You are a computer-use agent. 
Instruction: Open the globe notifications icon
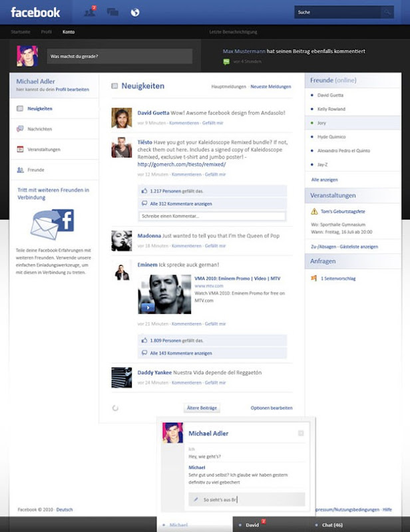click(135, 13)
